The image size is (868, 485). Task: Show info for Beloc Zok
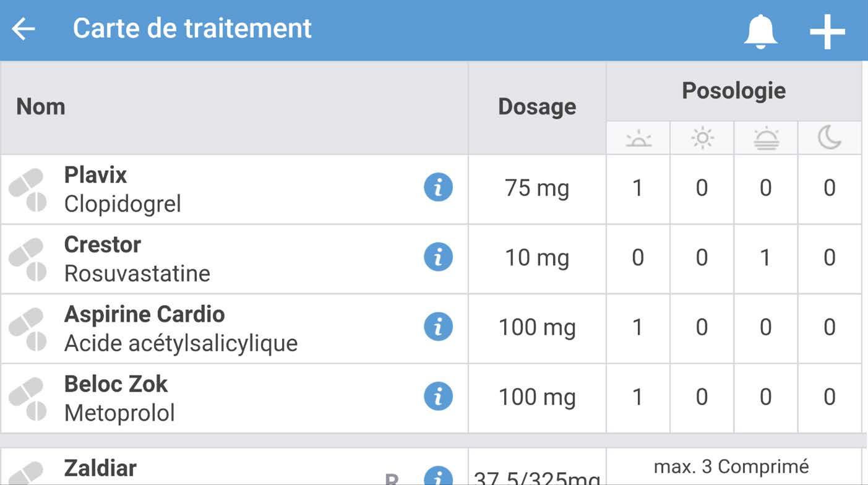(438, 397)
